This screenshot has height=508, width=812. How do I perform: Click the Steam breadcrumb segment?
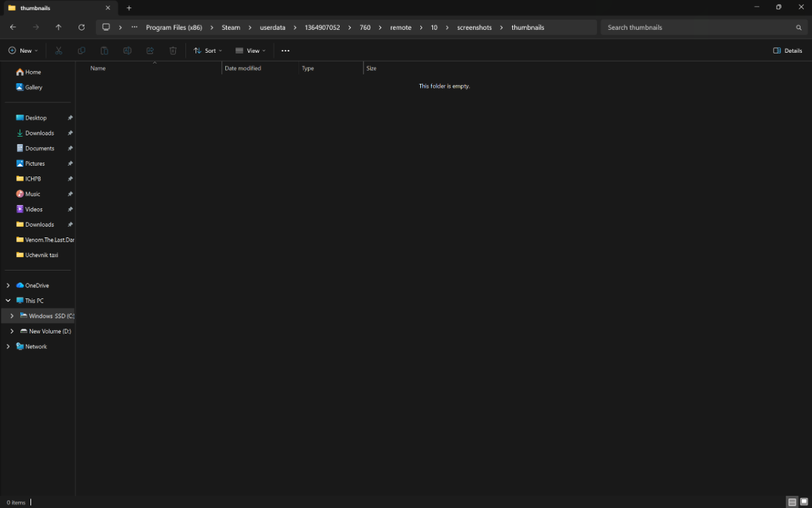231,28
